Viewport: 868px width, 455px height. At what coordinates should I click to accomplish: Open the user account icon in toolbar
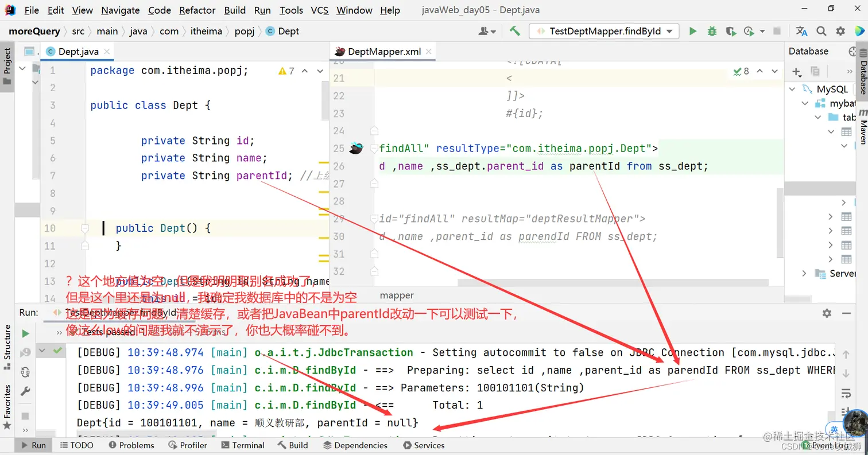coord(487,31)
